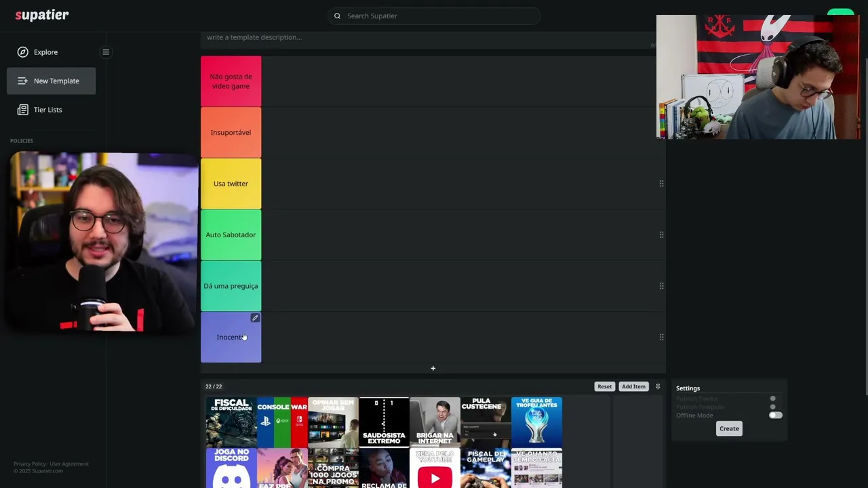Select the green 'Auto Sabotador' tier label
The image size is (868, 488).
pyautogui.click(x=231, y=235)
